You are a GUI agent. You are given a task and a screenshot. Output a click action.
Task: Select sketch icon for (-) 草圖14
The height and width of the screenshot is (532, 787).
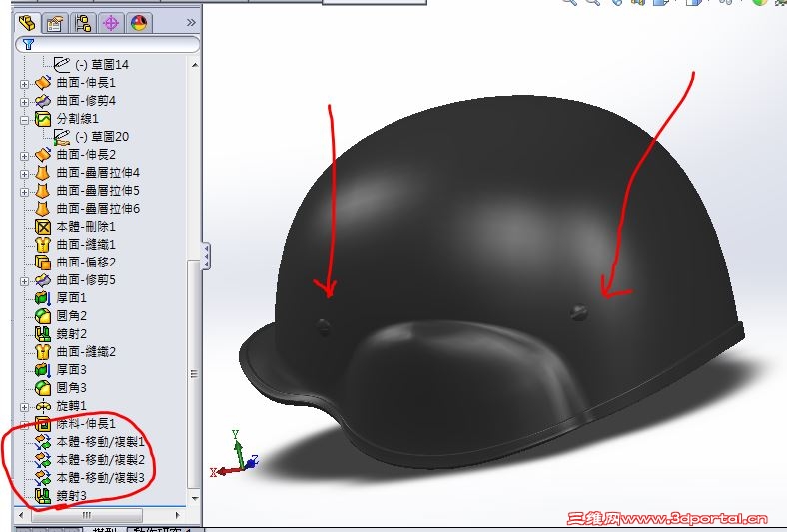[62, 64]
